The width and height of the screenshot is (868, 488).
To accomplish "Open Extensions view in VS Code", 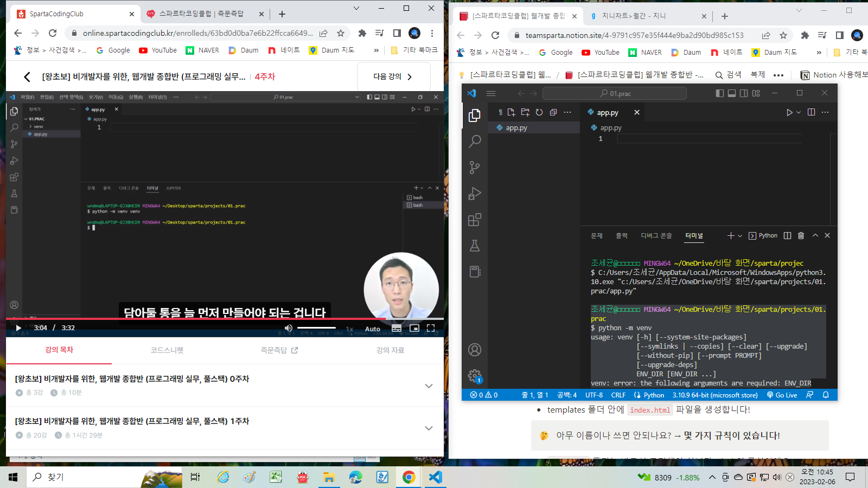I will (475, 220).
